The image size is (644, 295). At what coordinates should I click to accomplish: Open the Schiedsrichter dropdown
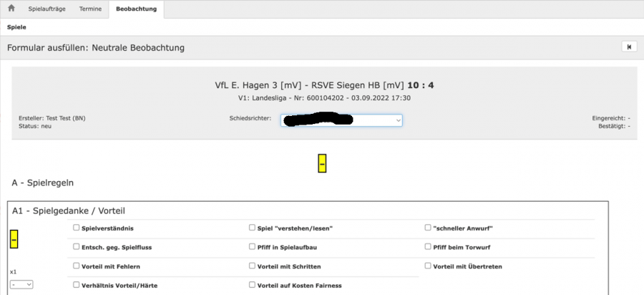pyautogui.click(x=343, y=120)
